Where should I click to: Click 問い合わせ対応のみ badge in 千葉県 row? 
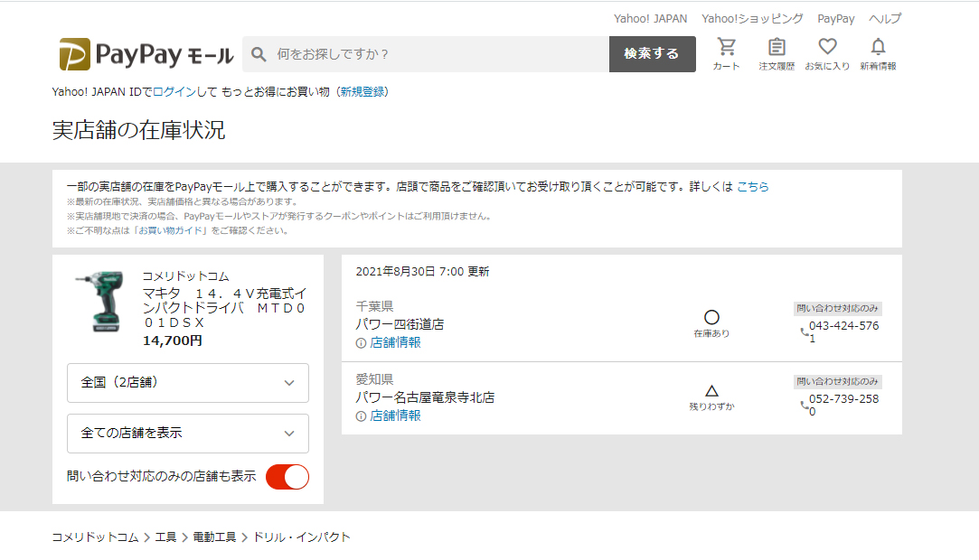(837, 308)
